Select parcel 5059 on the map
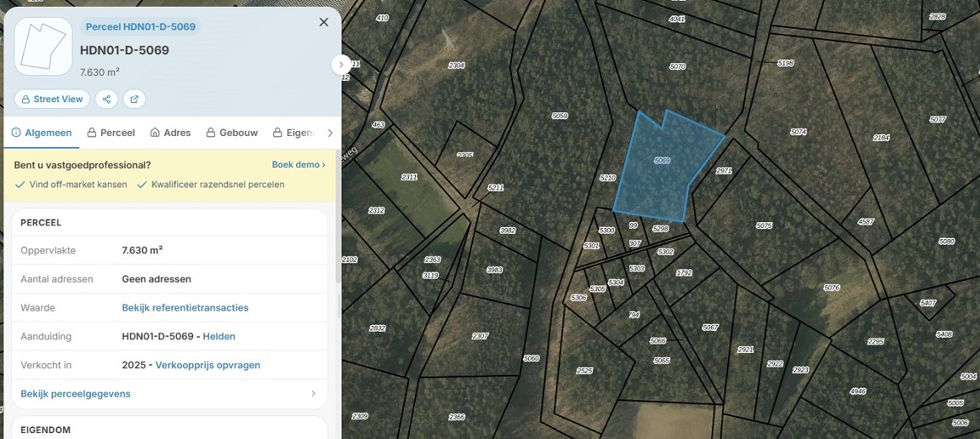Viewport: 980px width, 439px height. [560, 116]
